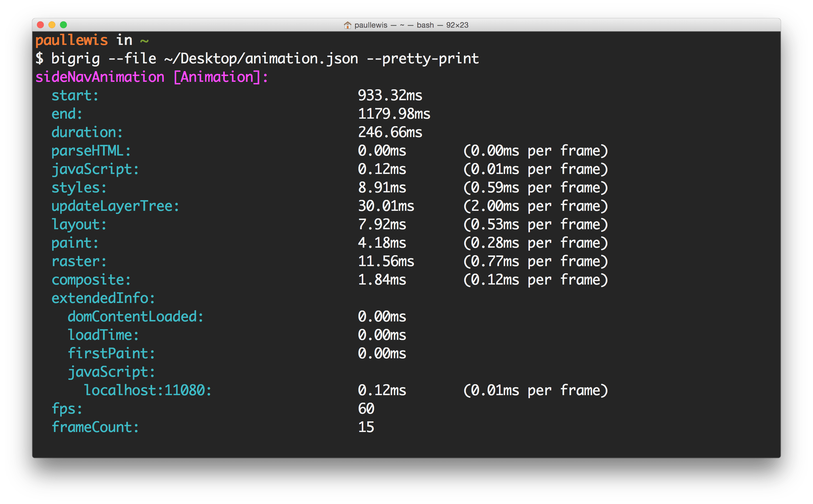This screenshot has width=813, height=504.
Task: Click the extendedInfo section label
Action: pos(103,298)
